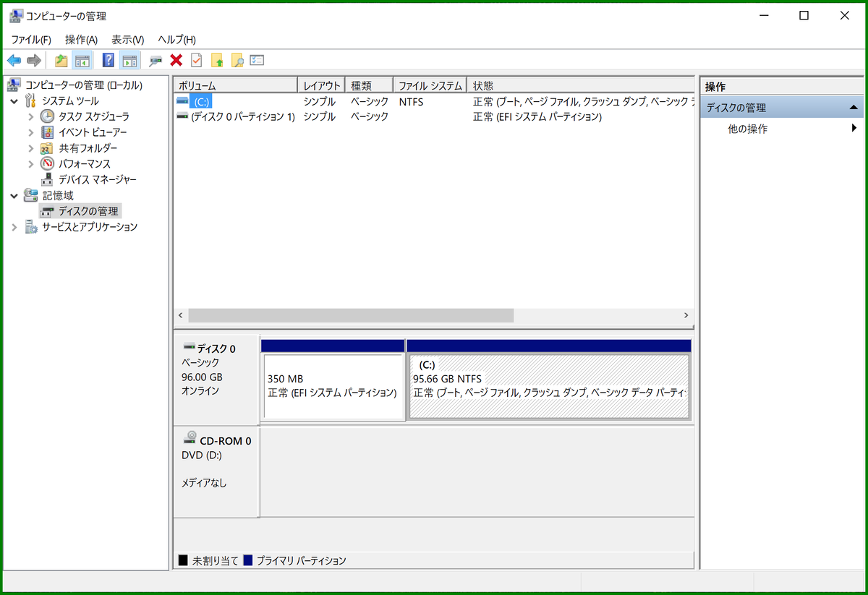868x595 pixels.
Task: Click the (C:) volume drive icon in list
Action: tap(182, 101)
